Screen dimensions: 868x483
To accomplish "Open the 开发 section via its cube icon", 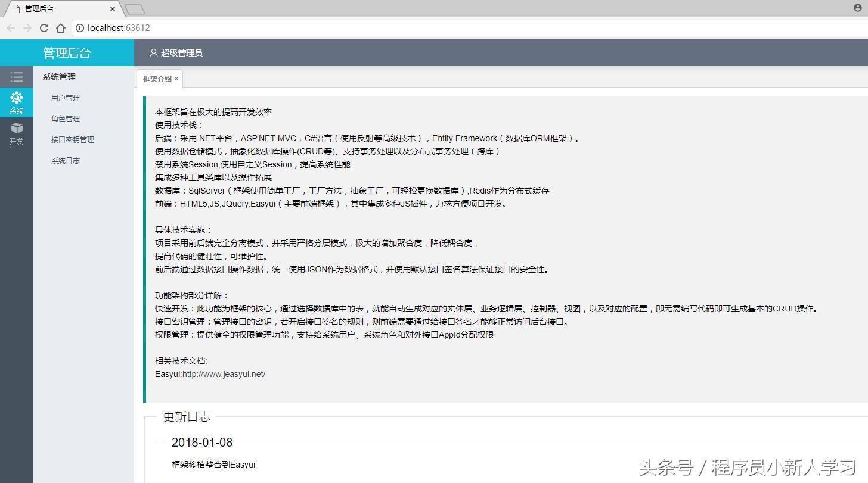I will (16, 130).
